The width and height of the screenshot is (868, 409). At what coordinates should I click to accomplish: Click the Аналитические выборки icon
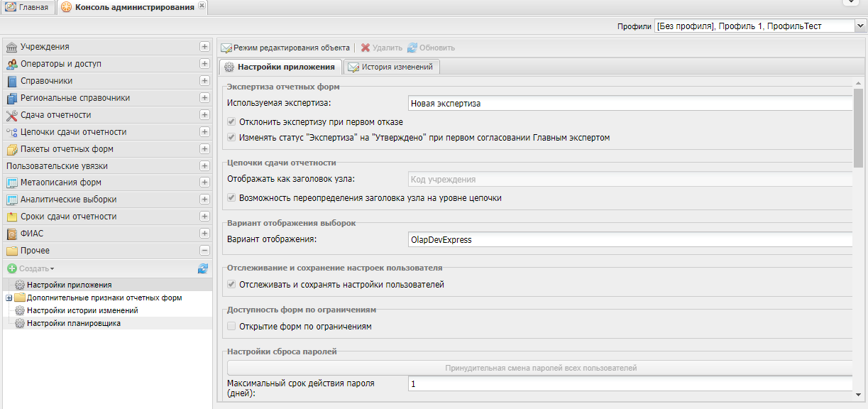(x=12, y=200)
